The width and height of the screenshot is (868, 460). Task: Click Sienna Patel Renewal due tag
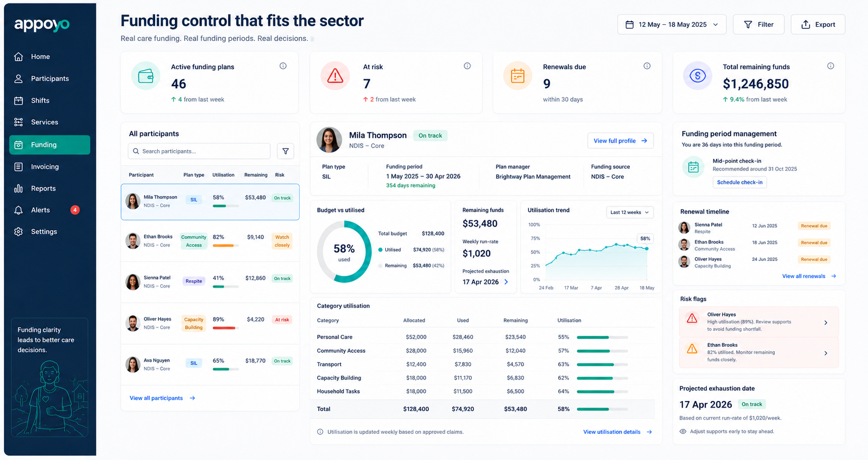point(814,226)
